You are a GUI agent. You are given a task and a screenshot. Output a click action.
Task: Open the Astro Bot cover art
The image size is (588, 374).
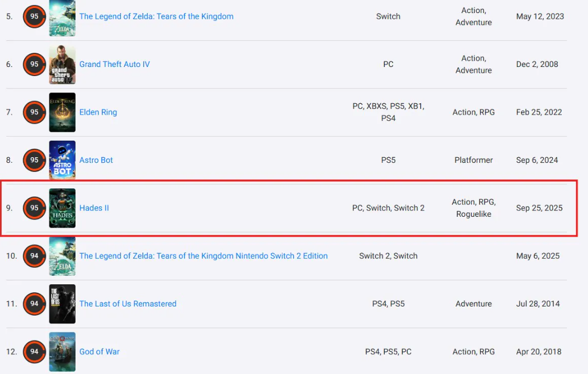62,160
